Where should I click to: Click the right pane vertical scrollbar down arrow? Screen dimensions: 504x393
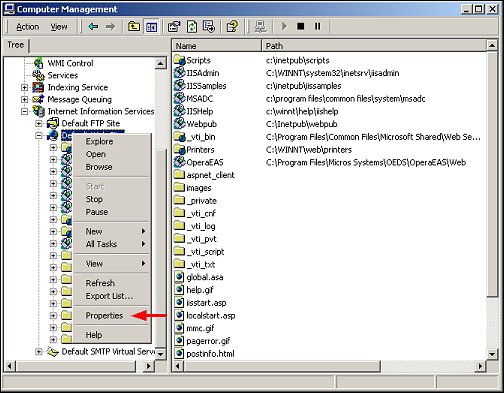[x=492, y=354]
